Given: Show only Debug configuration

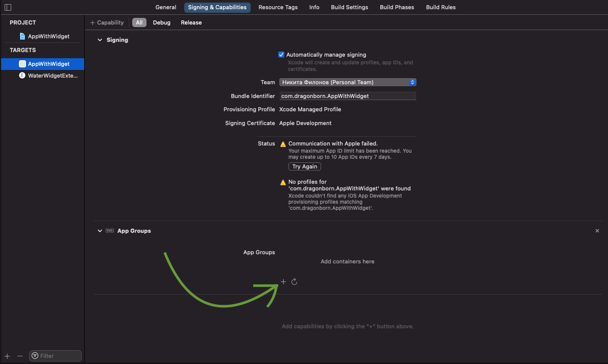Looking at the screenshot, I should click(161, 22).
